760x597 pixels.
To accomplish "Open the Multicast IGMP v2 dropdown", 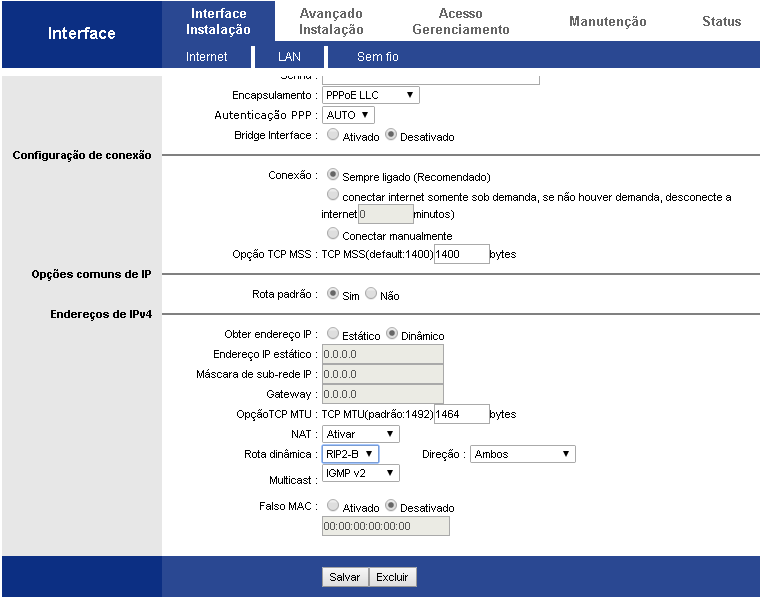I will click(361, 473).
